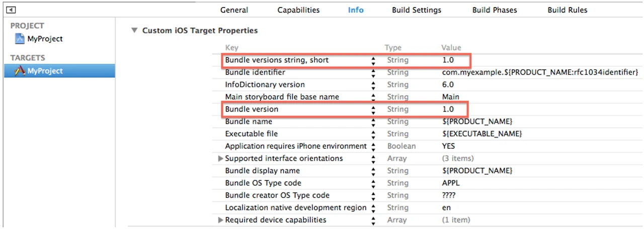Select the Bundle display name row key
This screenshot has height=231, width=644.
coord(262,171)
